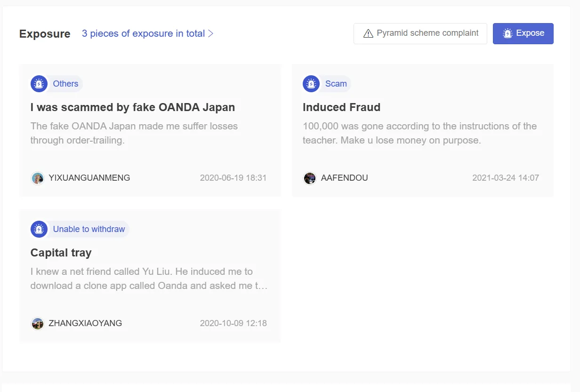580x392 pixels.
Task: Click the warning triangle icon in the Pyramid scheme complaint button
Action: [368, 33]
